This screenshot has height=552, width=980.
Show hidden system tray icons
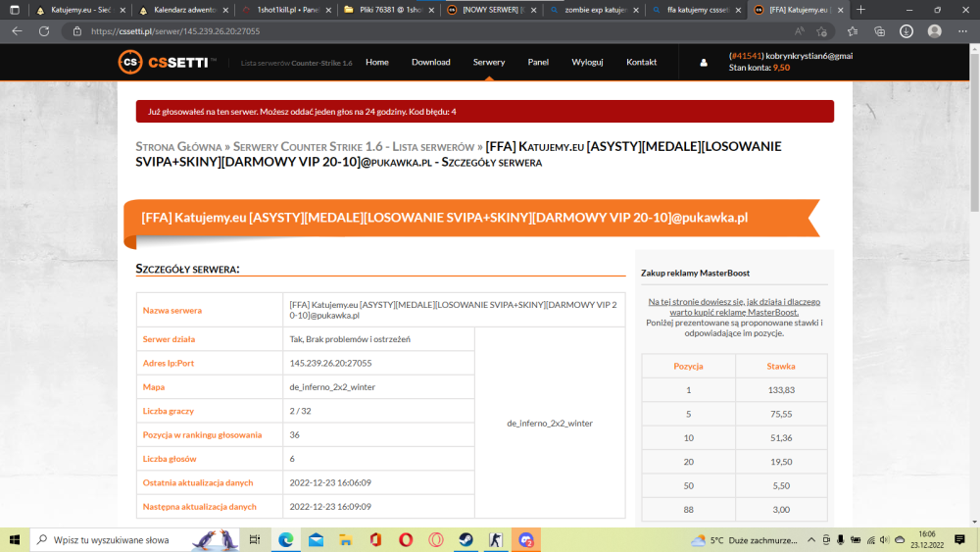(x=811, y=539)
